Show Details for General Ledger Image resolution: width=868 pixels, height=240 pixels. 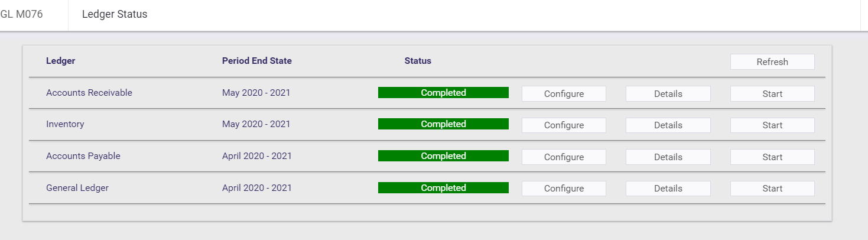pos(668,189)
